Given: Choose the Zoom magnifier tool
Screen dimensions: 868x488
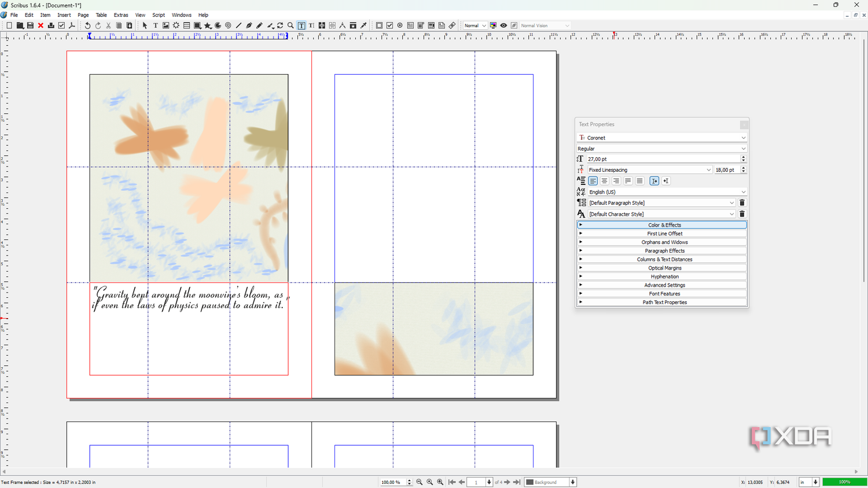Looking at the screenshot, I should tap(290, 25).
